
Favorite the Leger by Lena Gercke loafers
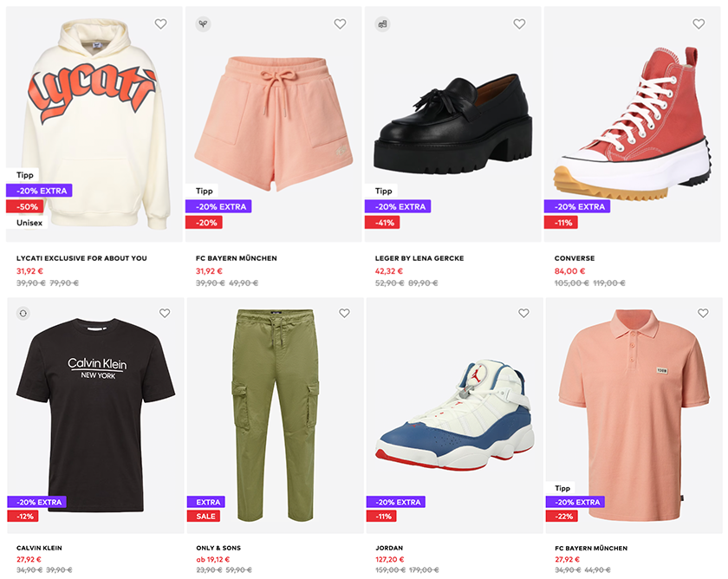click(519, 24)
